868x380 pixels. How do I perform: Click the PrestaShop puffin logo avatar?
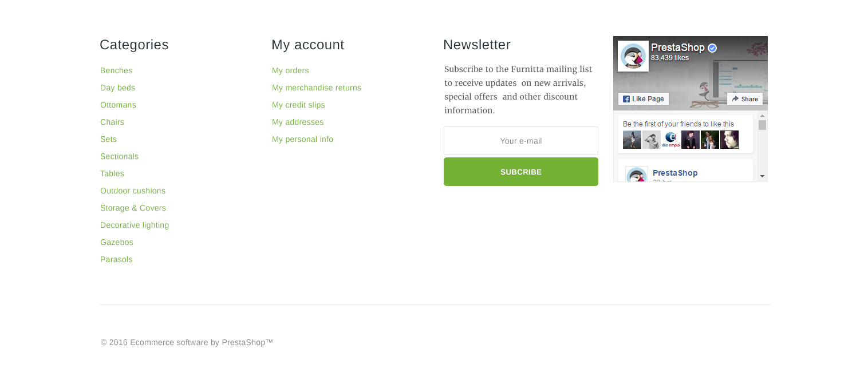tap(633, 56)
